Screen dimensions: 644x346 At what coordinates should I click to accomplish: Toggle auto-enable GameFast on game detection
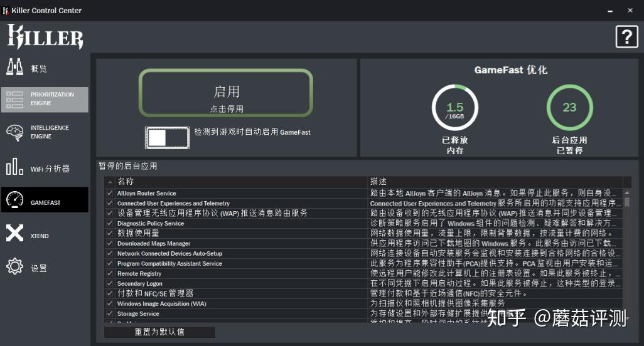pos(167,138)
